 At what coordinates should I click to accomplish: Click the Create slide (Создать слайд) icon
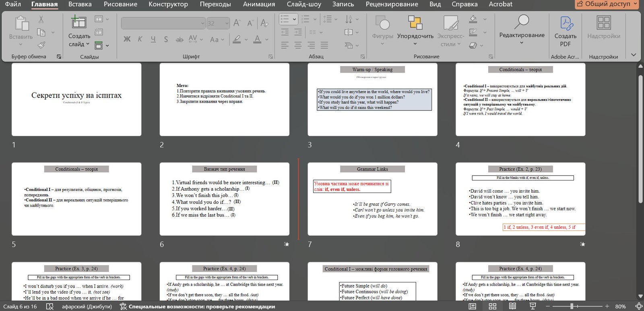[78, 23]
